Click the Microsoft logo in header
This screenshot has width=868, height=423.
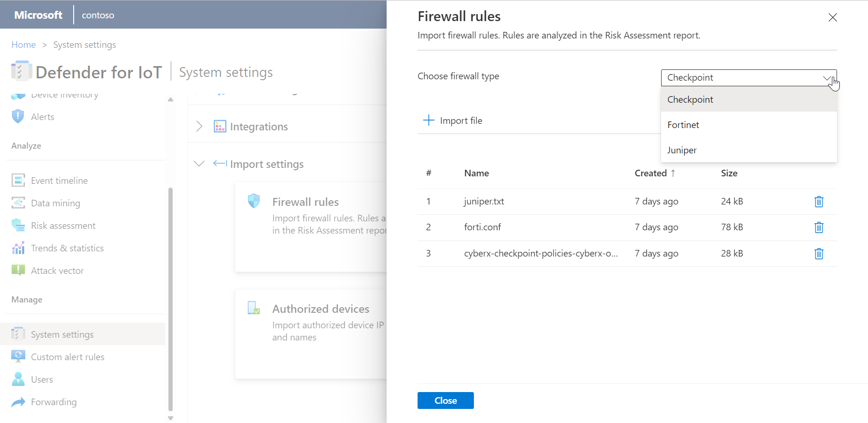(x=38, y=15)
